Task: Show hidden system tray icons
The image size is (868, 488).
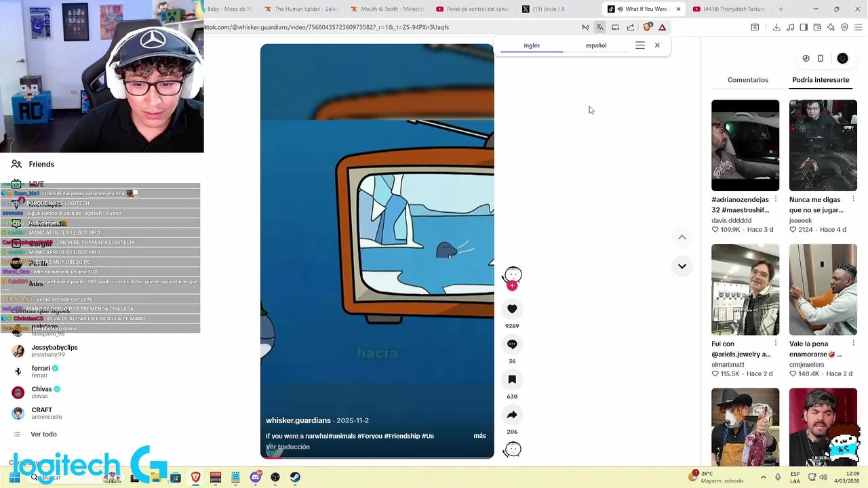Action: click(x=764, y=477)
